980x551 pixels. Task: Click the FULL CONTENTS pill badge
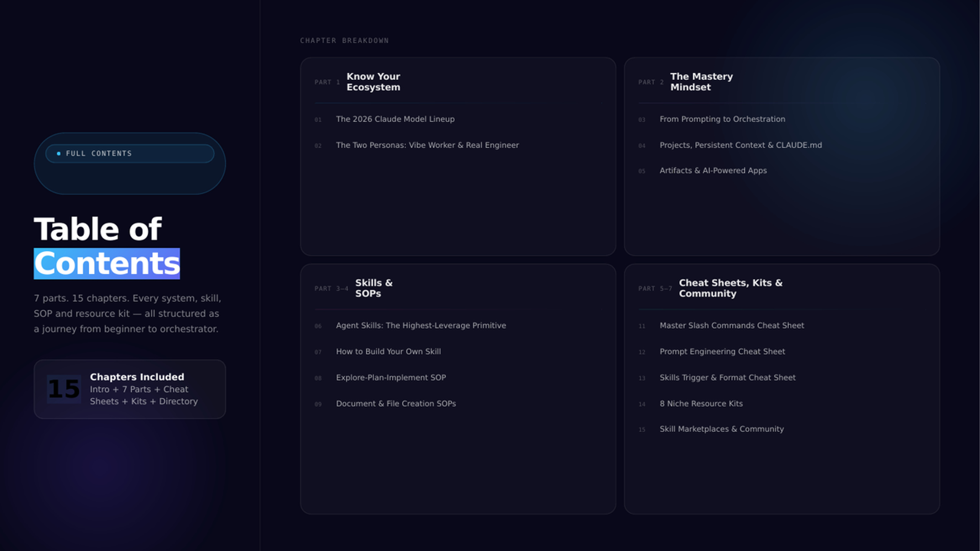click(129, 153)
